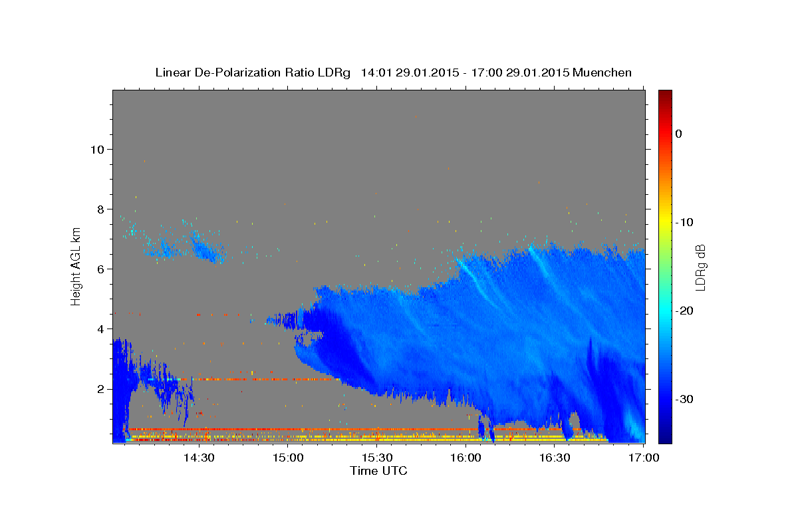Viewport: 798px width, 532px height.
Task: Click the "14:30" time tick label
Action: click(x=198, y=458)
